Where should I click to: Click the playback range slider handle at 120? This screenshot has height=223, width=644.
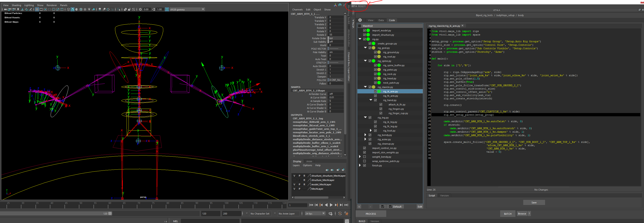click(x=110, y=213)
